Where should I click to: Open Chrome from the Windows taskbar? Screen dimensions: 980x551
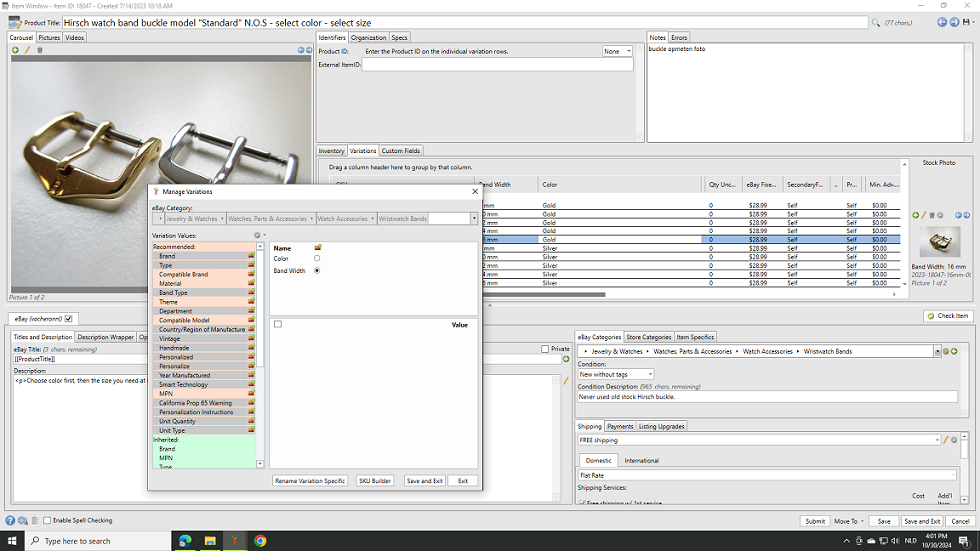pyautogui.click(x=260, y=541)
